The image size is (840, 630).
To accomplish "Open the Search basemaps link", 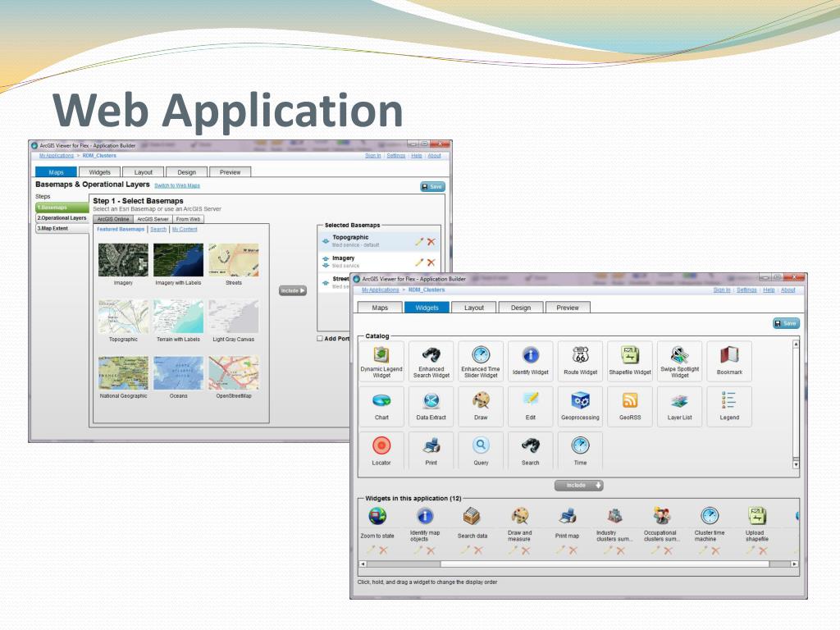I will click(x=158, y=229).
